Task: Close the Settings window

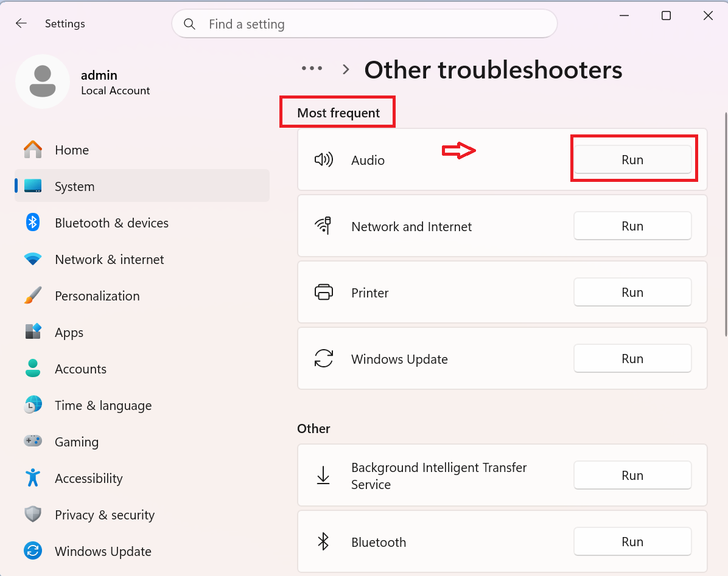Action: [x=707, y=16]
